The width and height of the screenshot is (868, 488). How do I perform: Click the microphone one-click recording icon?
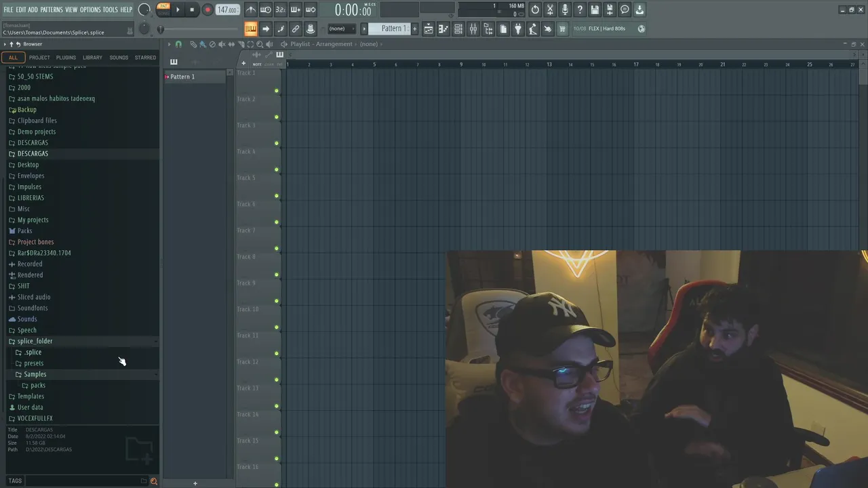pyautogui.click(x=565, y=9)
